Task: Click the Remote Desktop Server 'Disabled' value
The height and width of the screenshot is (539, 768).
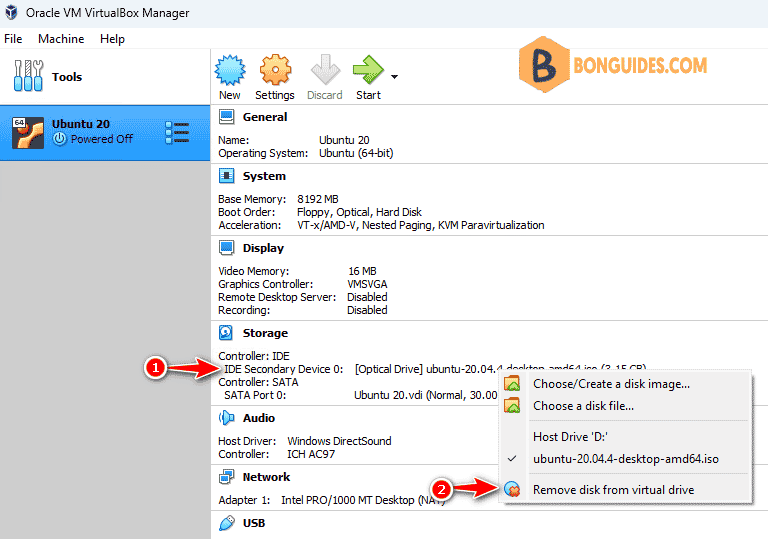Action: click(367, 297)
